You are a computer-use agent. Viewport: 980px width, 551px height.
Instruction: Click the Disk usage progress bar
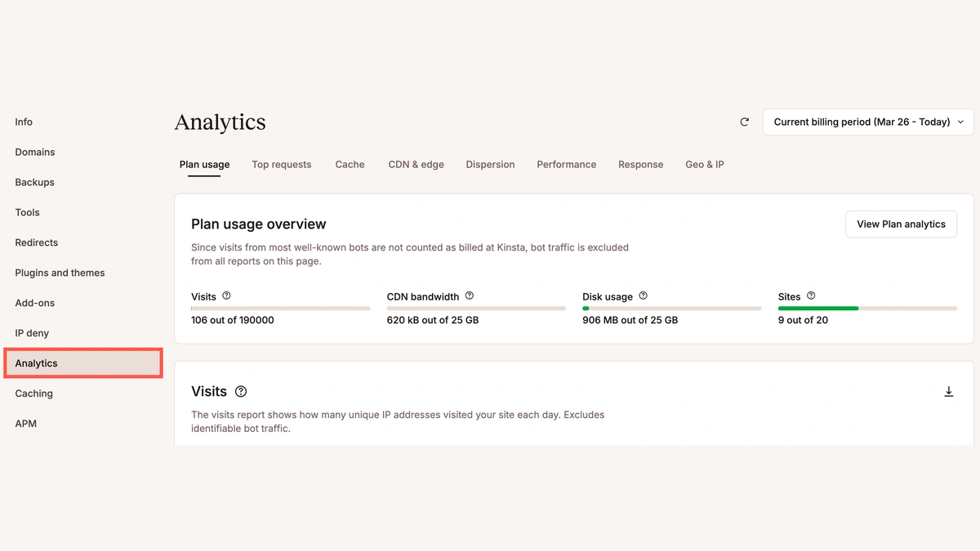pyautogui.click(x=671, y=309)
